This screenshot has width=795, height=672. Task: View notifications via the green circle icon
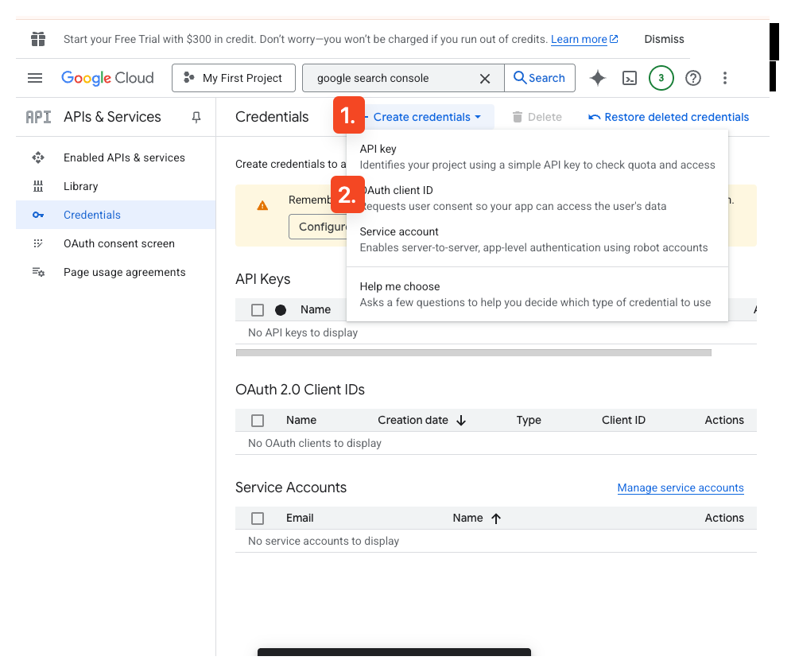(661, 78)
